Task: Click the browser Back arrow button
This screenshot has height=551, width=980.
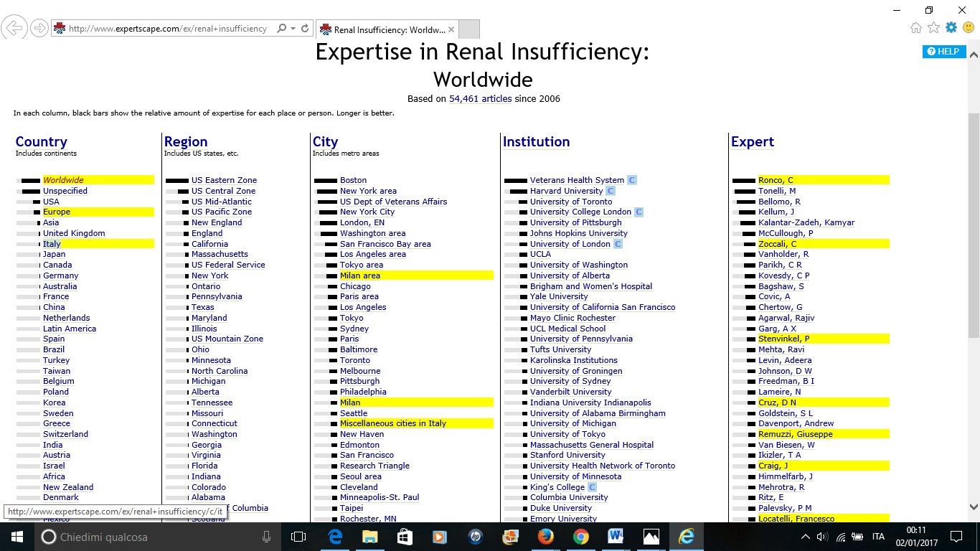Action: tap(14, 29)
